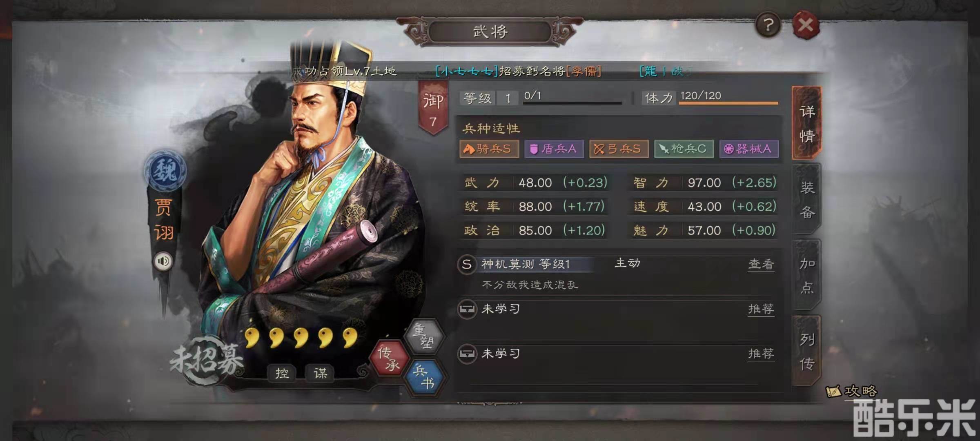This screenshot has width=980, height=441.
Task: Close the 武将 panel with red X
Action: (x=806, y=25)
